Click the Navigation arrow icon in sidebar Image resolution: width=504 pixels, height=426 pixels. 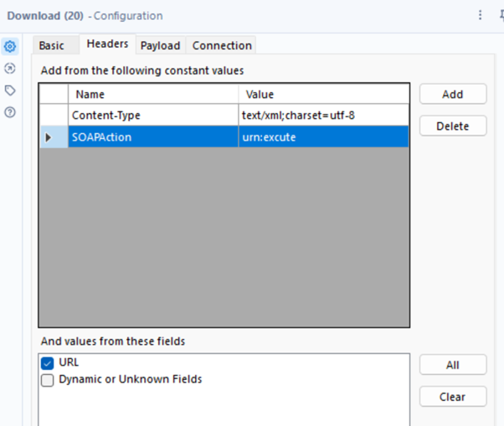pyautogui.click(x=10, y=69)
